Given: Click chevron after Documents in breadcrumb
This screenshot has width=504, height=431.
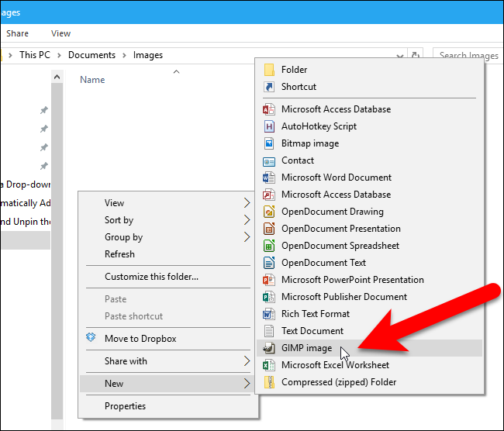Looking at the screenshot, I should [124, 55].
